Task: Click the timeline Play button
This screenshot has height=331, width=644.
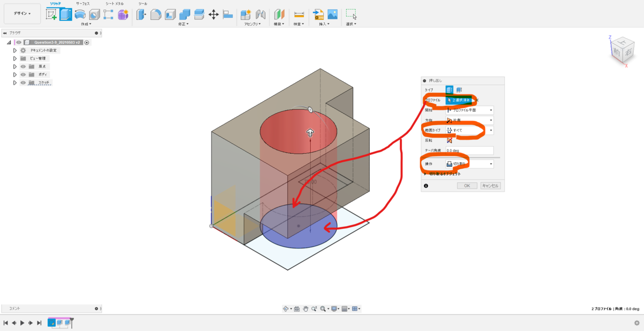Action: [22, 323]
